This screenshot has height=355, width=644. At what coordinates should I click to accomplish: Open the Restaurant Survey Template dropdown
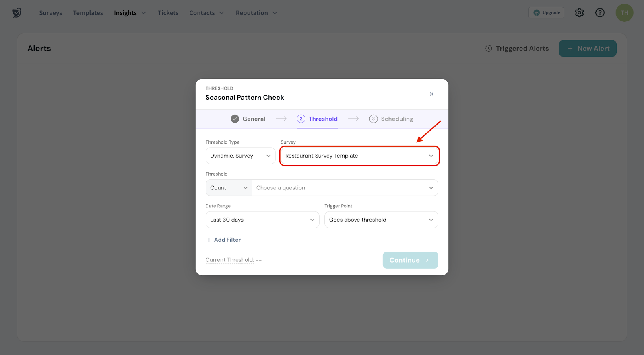(x=359, y=156)
